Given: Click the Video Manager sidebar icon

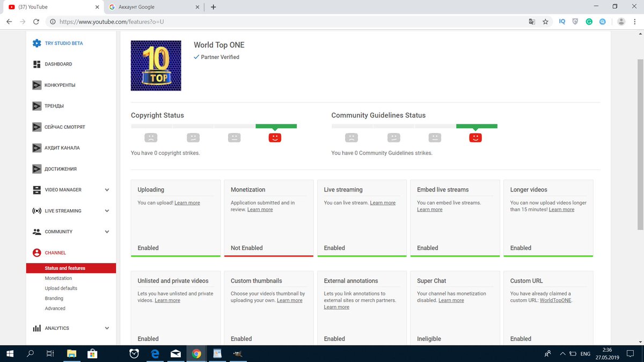Looking at the screenshot, I should pos(36,190).
